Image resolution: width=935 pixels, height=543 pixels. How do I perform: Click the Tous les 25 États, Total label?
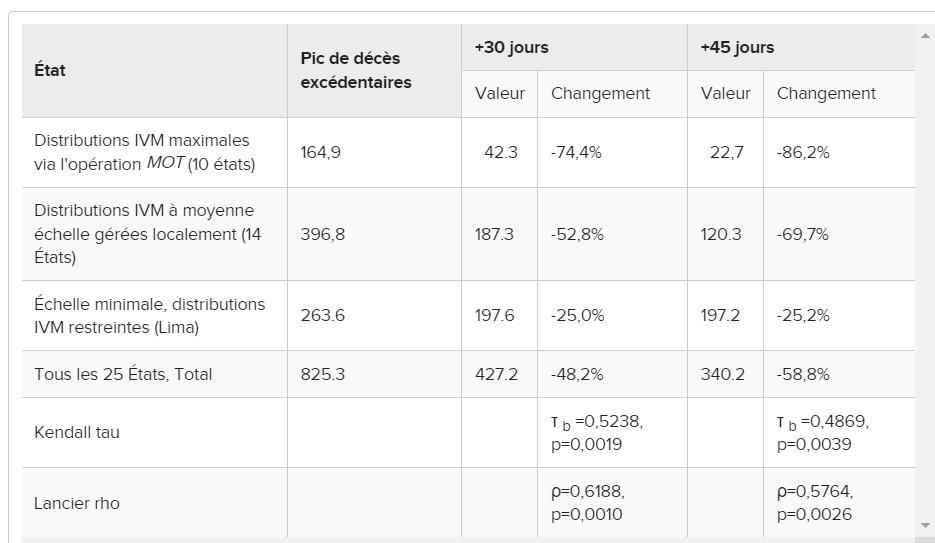(x=123, y=374)
